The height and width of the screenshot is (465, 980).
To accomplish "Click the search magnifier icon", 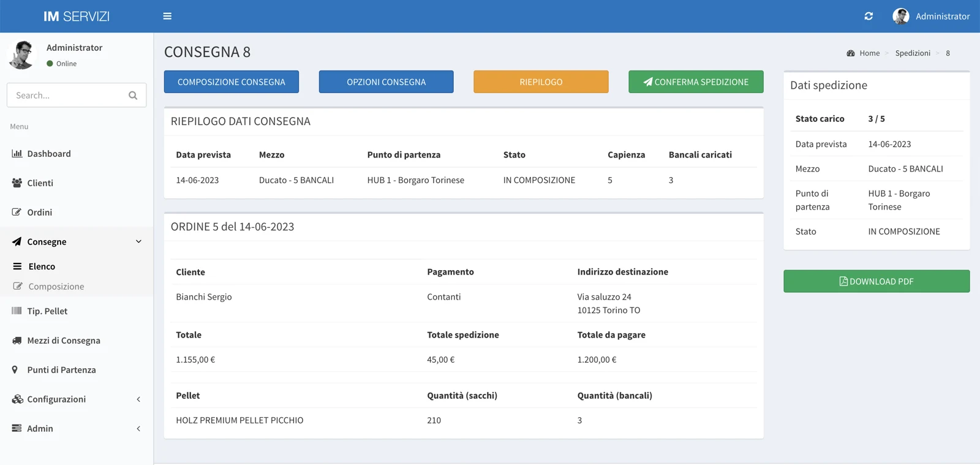I will pyautogui.click(x=133, y=96).
